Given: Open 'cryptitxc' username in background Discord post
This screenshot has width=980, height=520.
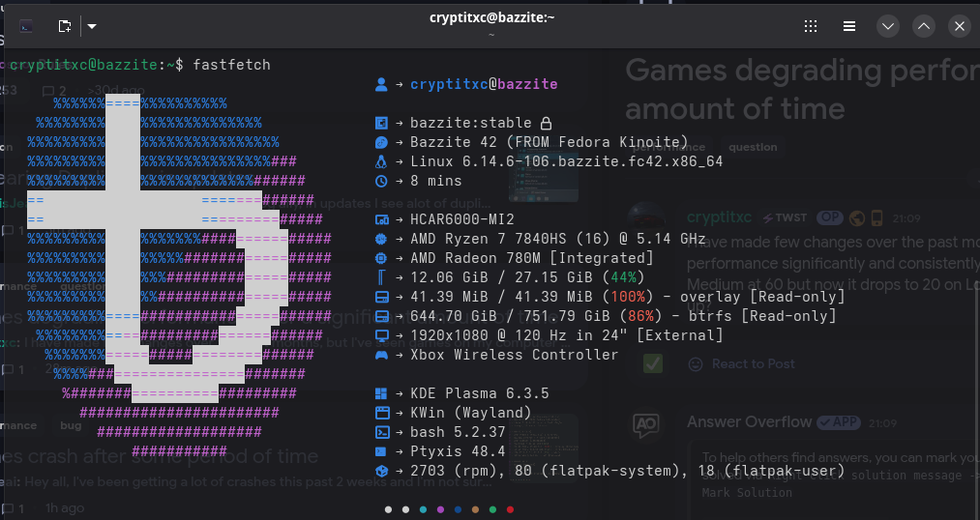Looking at the screenshot, I should coord(720,217).
